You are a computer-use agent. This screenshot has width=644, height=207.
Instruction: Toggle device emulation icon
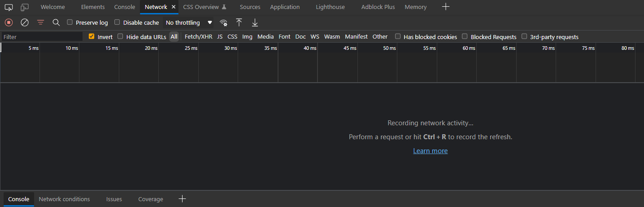[x=25, y=7]
